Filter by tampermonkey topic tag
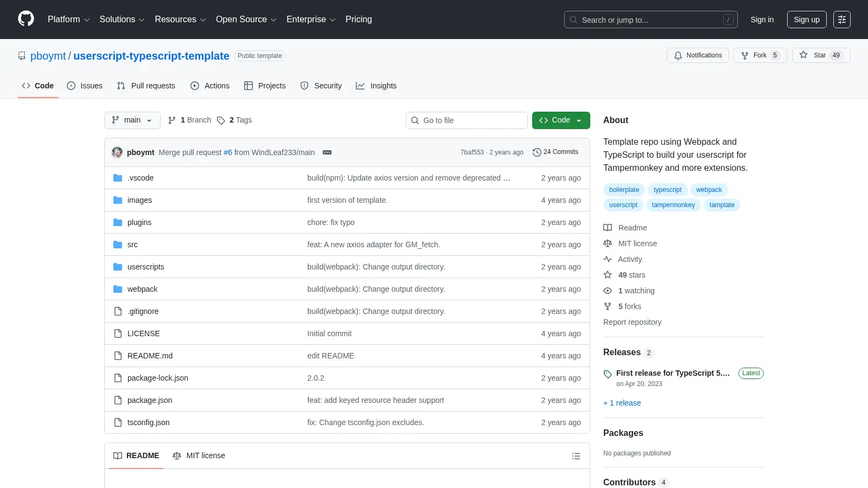Image resolution: width=868 pixels, height=488 pixels. [x=673, y=205]
